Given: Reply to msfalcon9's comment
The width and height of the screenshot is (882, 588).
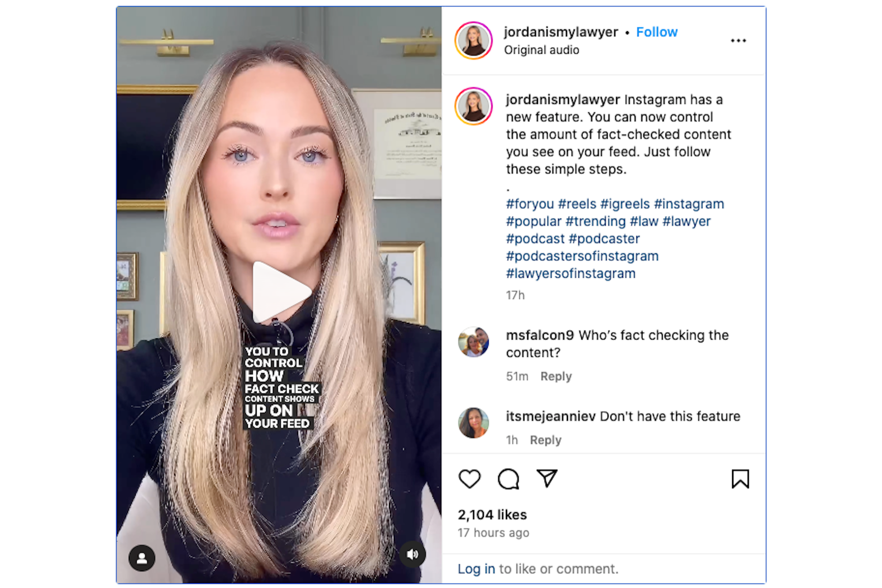Looking at the screenshot, I should tap(556, 376).
